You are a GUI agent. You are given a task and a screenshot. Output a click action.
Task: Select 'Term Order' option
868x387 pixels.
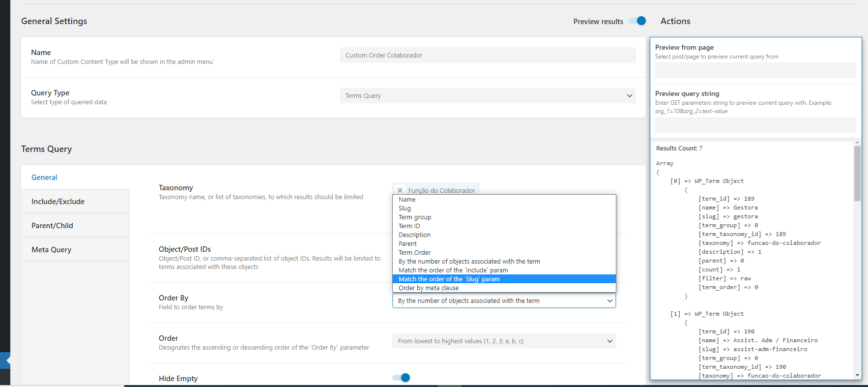tap(504, 253)
